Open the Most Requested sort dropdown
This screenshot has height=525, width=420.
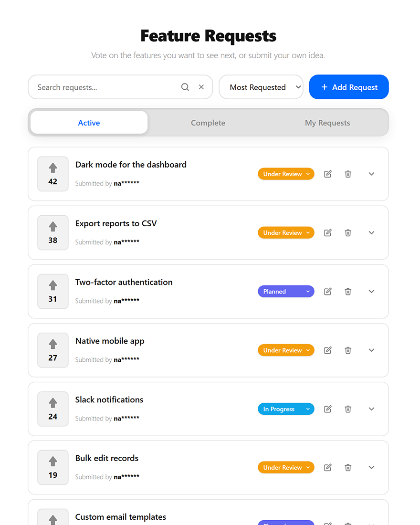pos(261,87)
